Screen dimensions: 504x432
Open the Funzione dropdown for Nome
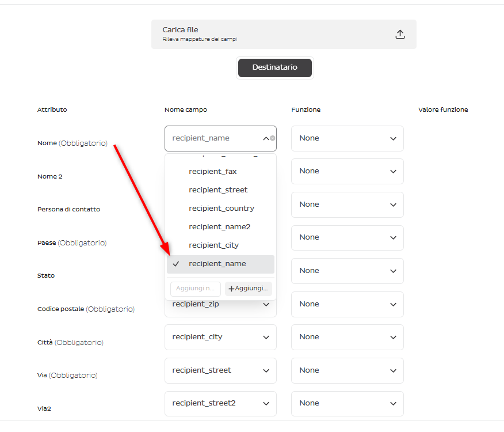click(347, 138)
